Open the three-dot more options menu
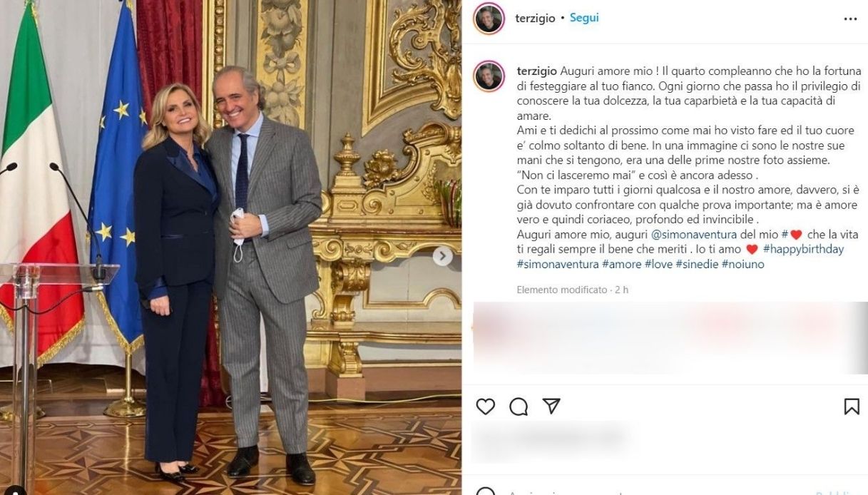 pos(850,19)
